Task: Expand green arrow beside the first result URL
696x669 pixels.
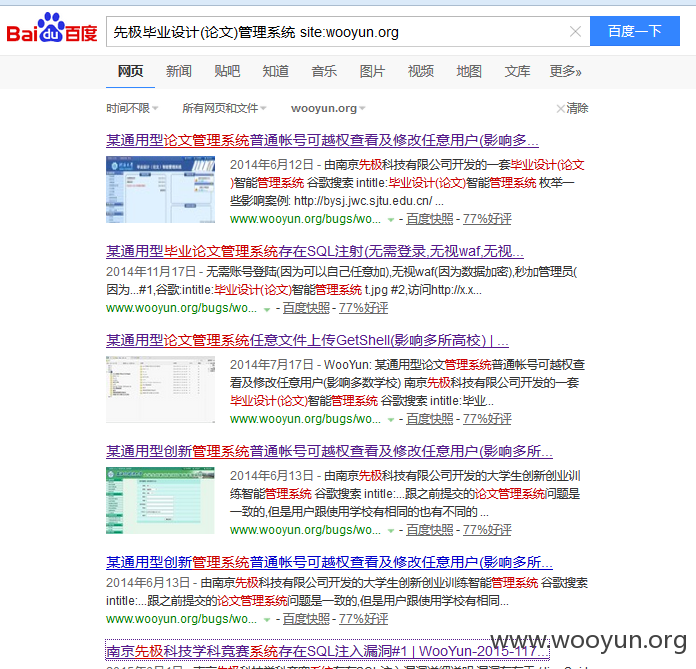Action: click(x=391, y=220)
